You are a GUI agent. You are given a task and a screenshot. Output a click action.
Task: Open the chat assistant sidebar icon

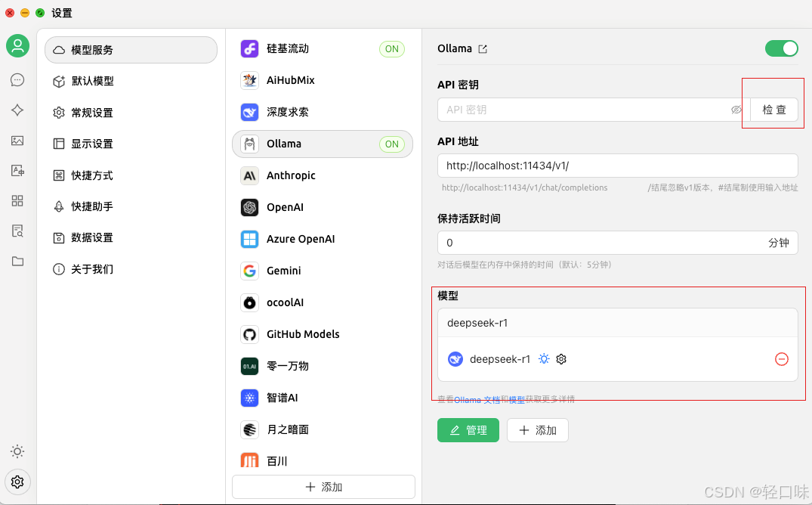tap(17, 80)
